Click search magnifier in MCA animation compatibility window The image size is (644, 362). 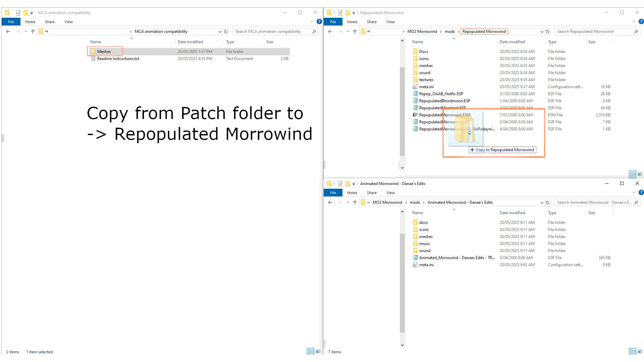point(314,32)
